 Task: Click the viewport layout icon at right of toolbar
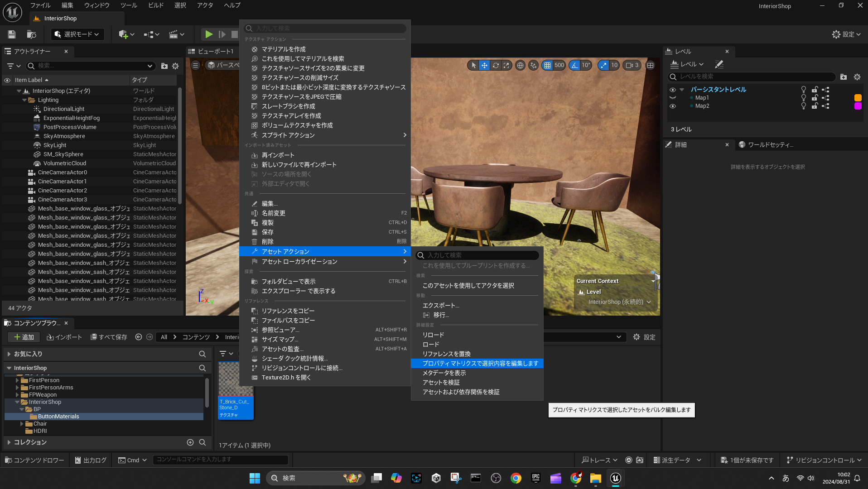pyautogui.click(x=650, y=65)
